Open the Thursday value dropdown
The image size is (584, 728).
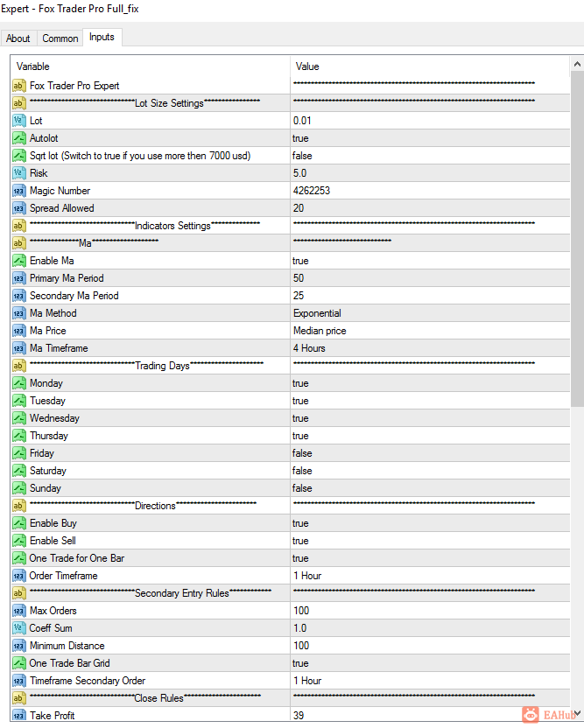[430, 436]
